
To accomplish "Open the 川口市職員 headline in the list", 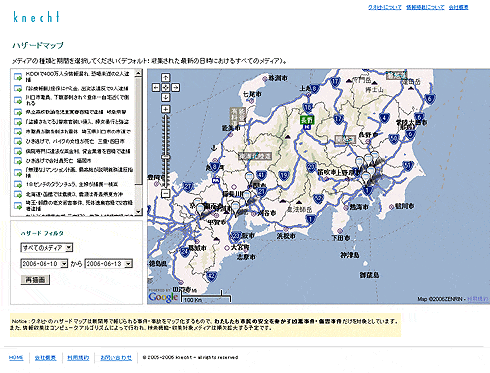I will [x=77, y=100].
